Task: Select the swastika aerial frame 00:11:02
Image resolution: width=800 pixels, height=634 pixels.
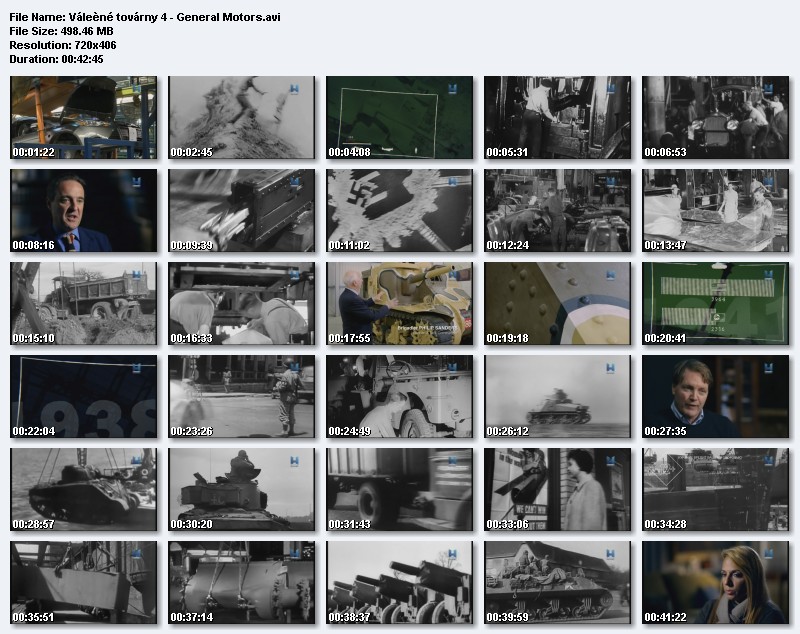Action: coord(399,211)
